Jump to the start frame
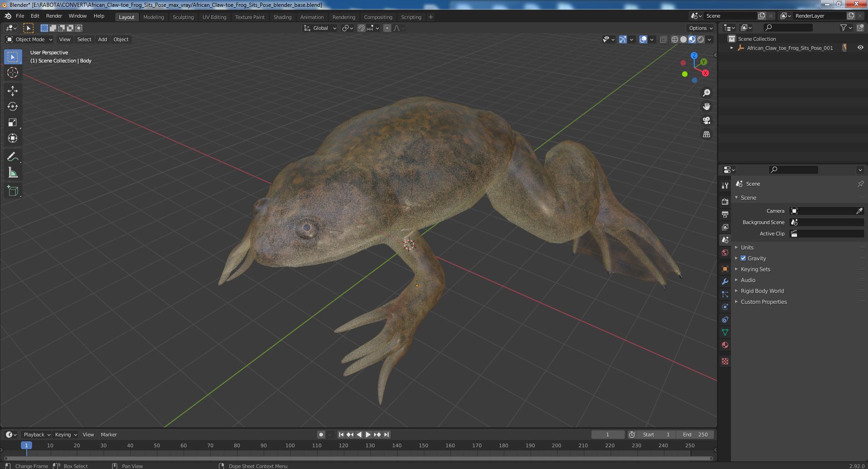868x469 pixels. tap(341, 435)
